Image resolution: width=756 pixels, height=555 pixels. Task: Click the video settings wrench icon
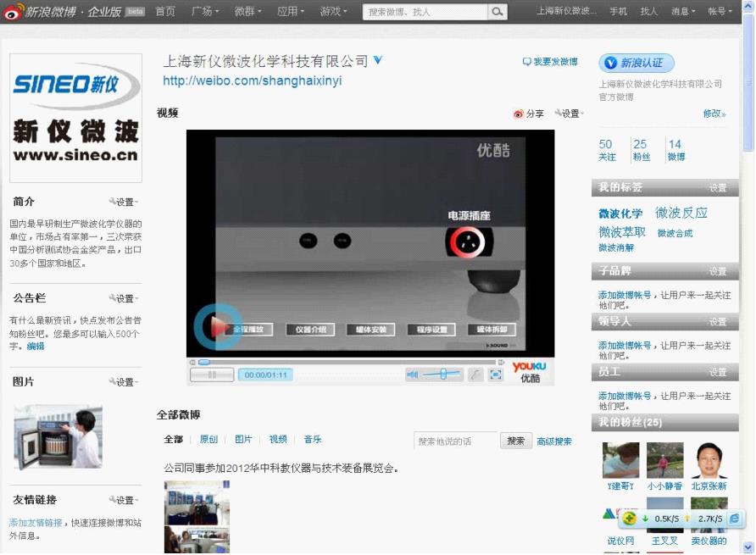pyautogui.click(x=475, y=375)
